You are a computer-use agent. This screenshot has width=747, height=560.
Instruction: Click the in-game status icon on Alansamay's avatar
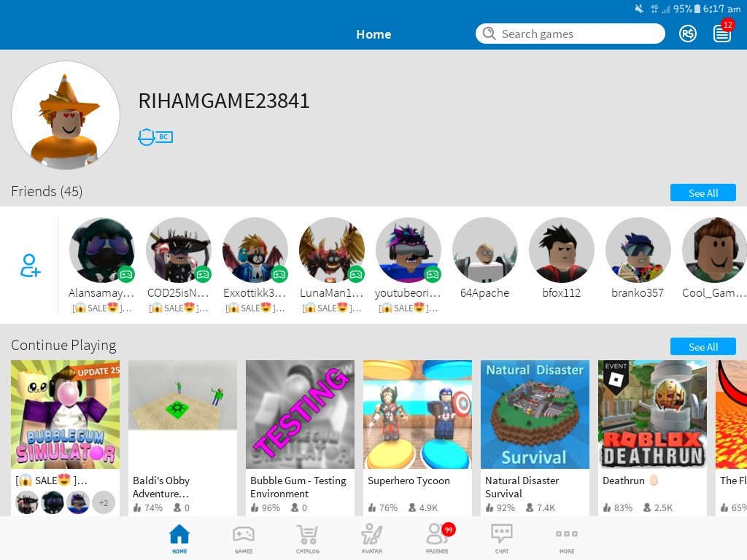coord(125,274)
